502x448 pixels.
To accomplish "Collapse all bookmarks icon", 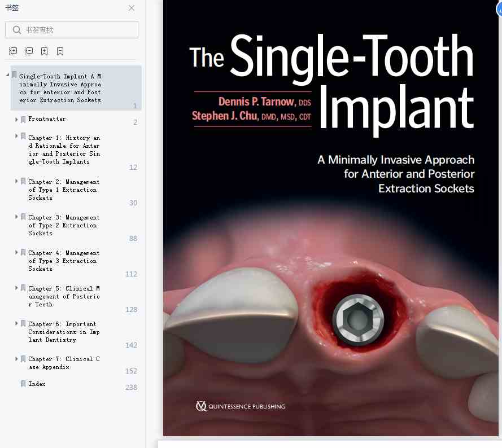I will (28, 51).
